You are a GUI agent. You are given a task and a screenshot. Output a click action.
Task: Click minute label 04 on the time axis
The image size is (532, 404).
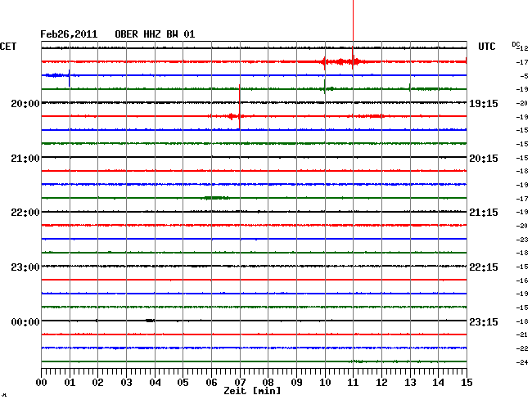155,382
